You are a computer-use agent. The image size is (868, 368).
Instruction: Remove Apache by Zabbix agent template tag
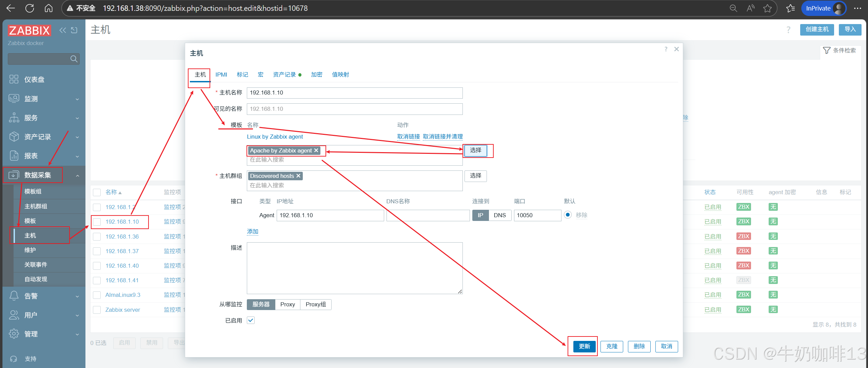point(316,150)
